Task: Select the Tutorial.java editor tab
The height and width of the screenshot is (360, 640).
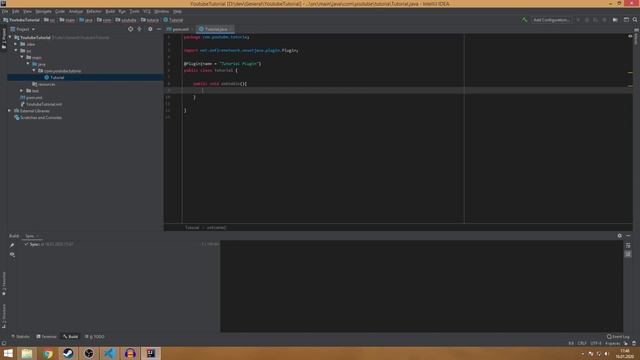Action: pyautogui.click(x=216, y=29)
